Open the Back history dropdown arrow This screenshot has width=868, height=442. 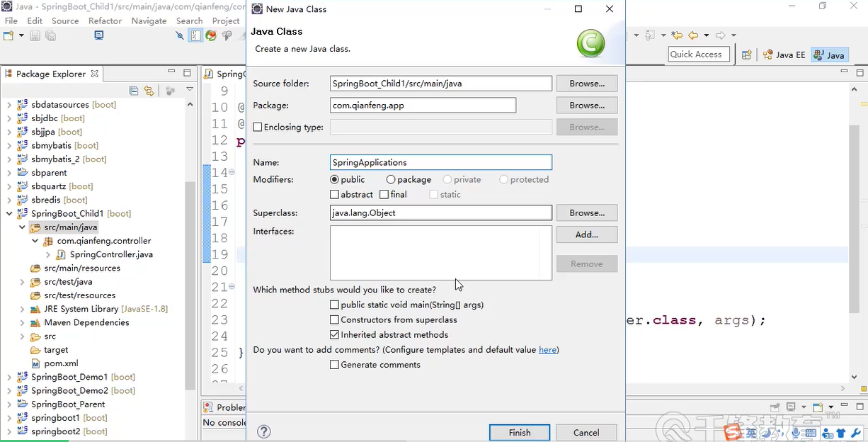(x=705, y=35)
